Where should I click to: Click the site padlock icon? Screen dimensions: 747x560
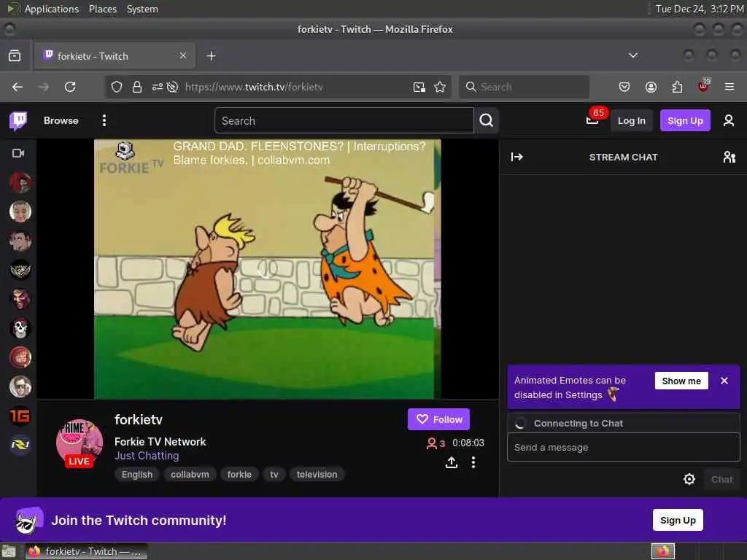click(x=137, y=87)
